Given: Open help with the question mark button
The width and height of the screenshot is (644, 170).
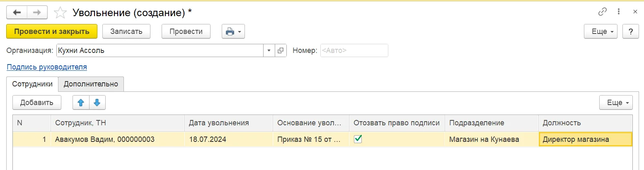Looking at the screenshot, I should [x=631, y=31].
